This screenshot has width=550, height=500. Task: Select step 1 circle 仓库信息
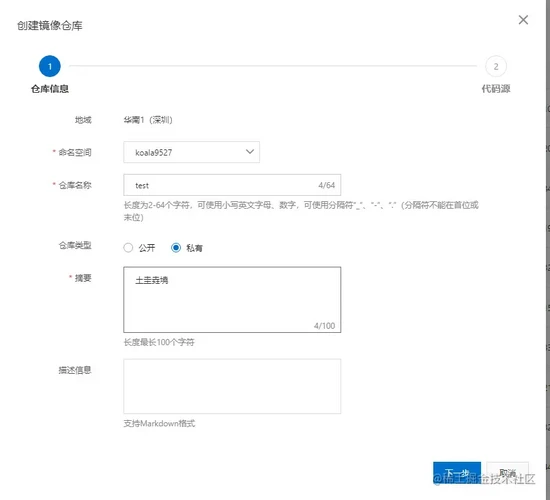tap(49, 66)
